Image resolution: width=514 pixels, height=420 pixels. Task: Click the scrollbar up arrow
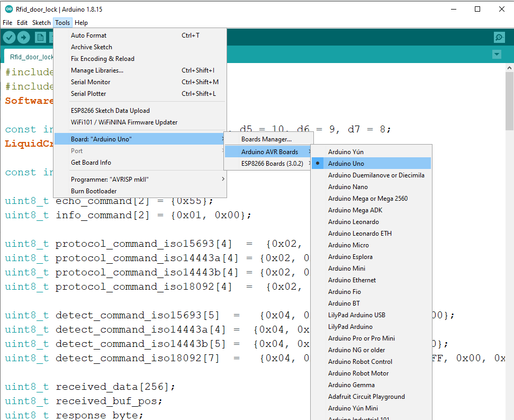509,68
